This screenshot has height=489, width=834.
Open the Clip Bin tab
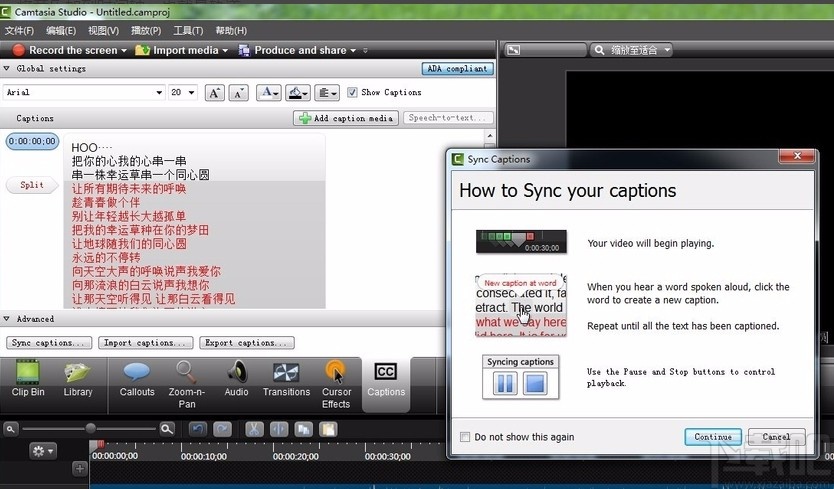coord(28,379)
